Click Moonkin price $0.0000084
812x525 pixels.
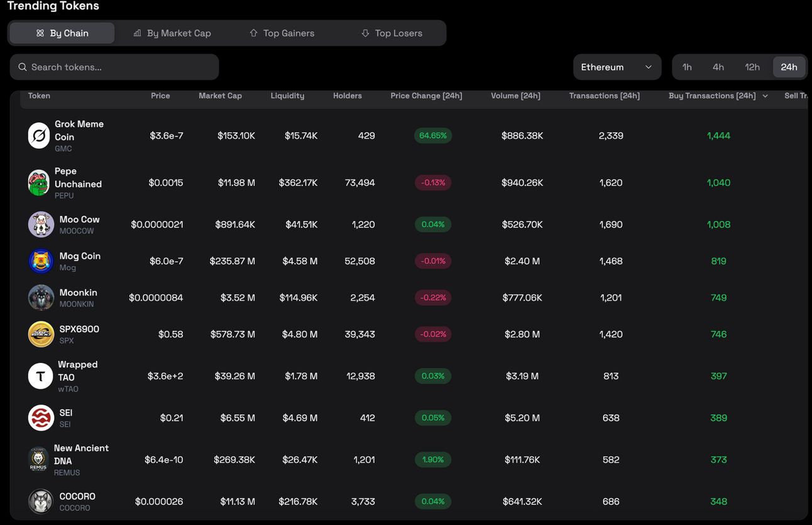156,298
